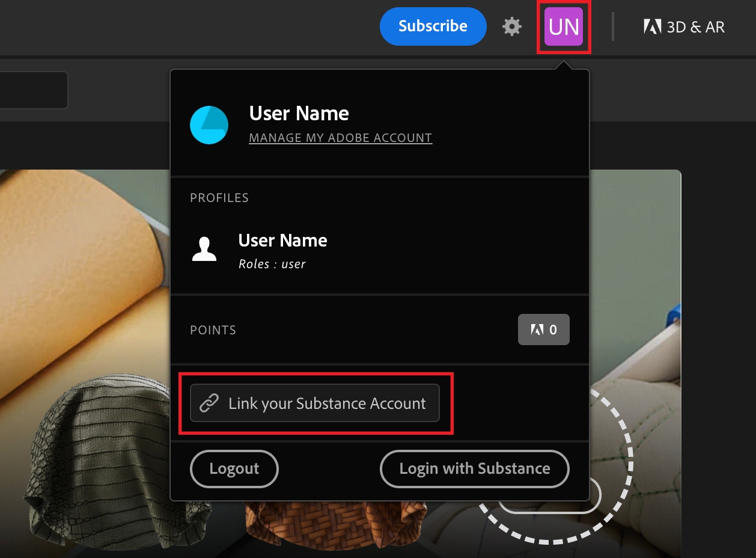
Task: Open settings via the gear icon
Action: 511,26
